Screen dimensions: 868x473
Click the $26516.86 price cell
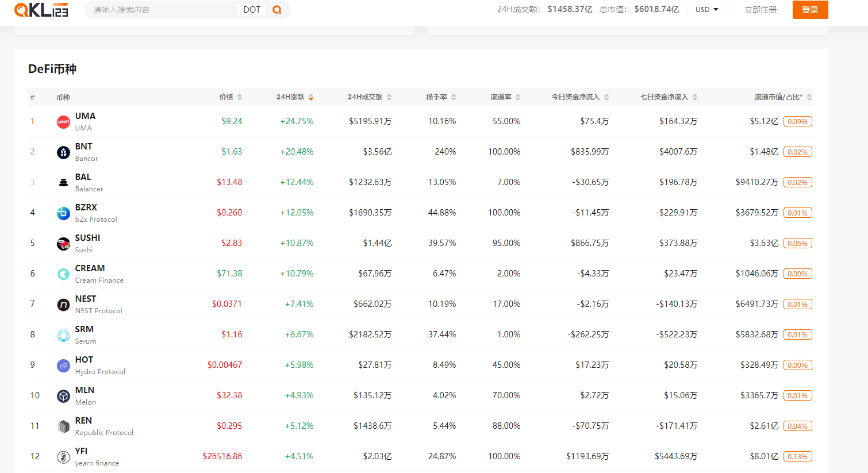tap(222, 456)
